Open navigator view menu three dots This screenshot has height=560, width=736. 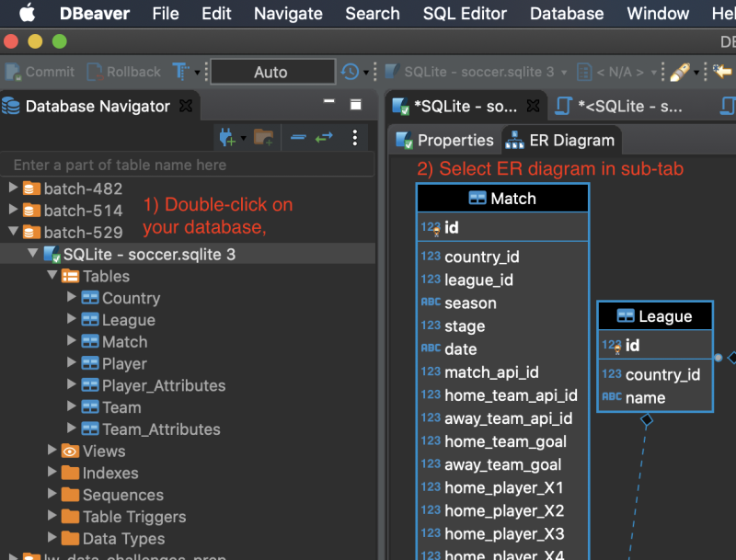click(x=355, y=137)
